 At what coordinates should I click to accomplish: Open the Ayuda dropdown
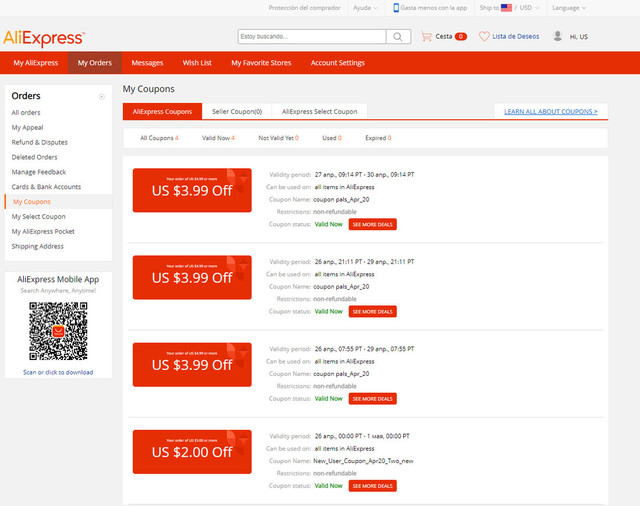pos(365,8)
